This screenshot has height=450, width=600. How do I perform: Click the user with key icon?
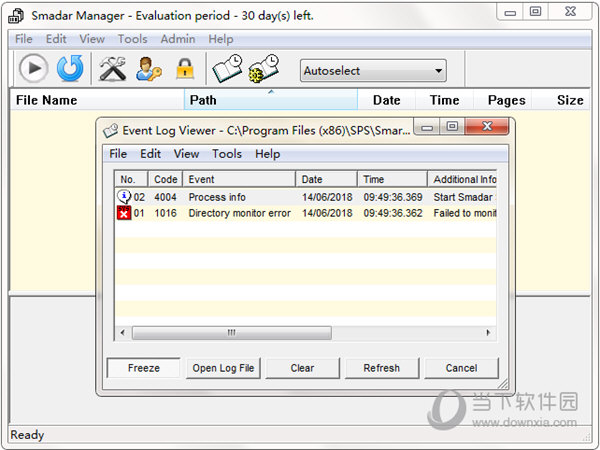[x=149, y=69]
